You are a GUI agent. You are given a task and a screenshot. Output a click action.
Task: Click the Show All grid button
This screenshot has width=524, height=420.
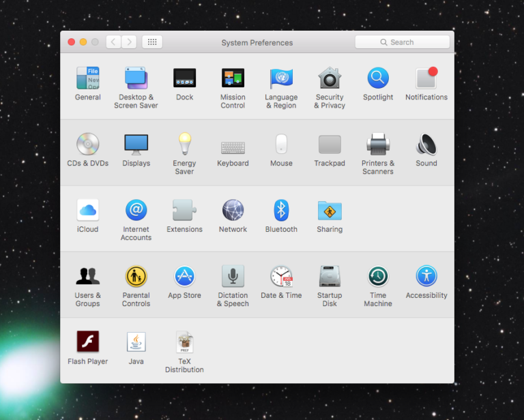152,42
